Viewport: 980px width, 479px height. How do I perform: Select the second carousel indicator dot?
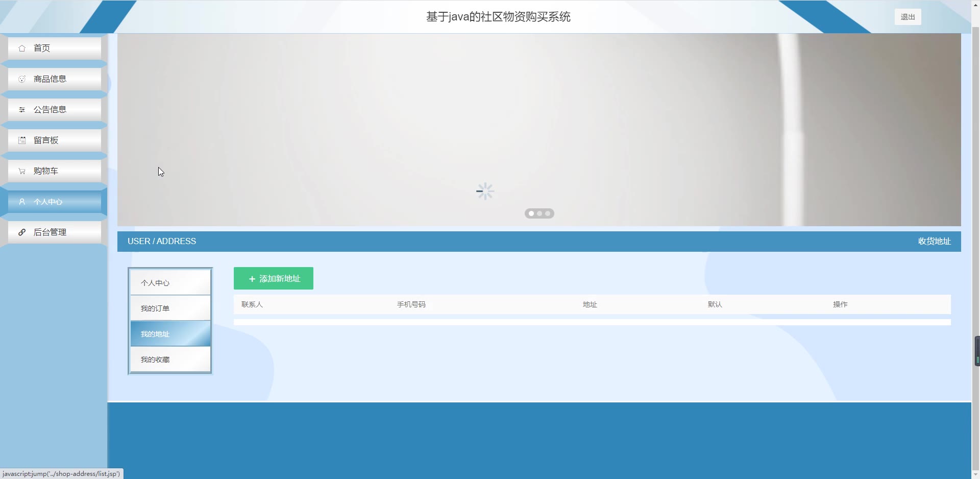(540, 213)
